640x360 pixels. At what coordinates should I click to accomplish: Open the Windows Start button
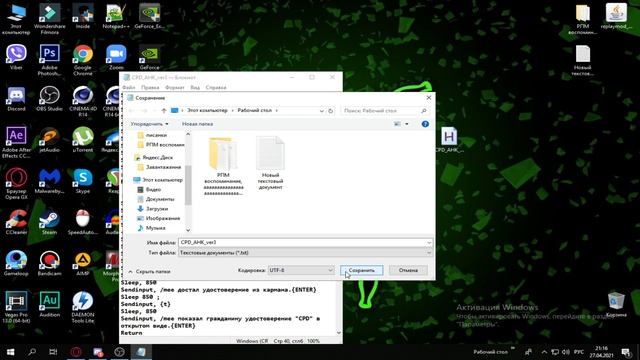[11, 352]
